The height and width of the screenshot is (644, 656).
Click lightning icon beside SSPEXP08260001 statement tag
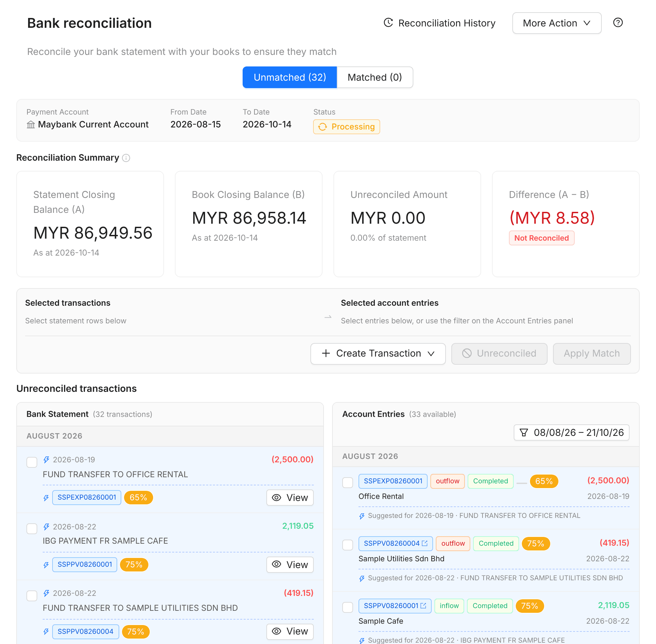pyautogui.click(x=46, y=498)
